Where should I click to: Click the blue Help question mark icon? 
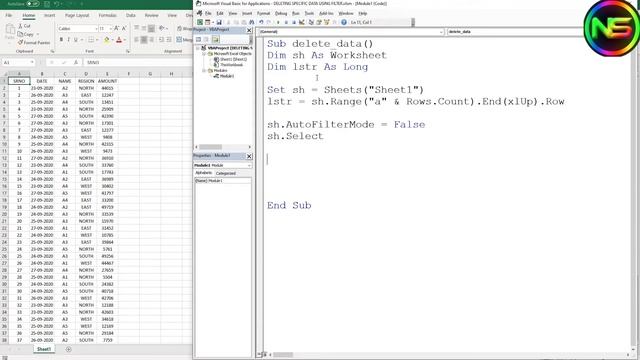coord(344,22)
